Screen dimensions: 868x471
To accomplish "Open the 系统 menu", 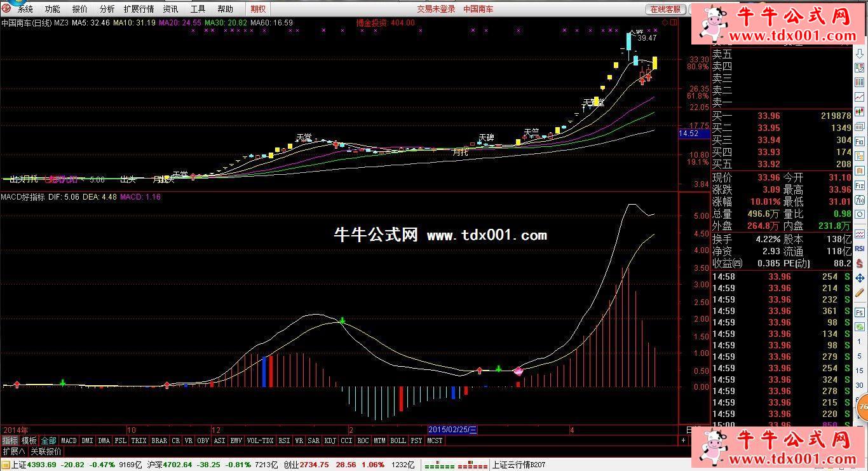I will [25, 9].
